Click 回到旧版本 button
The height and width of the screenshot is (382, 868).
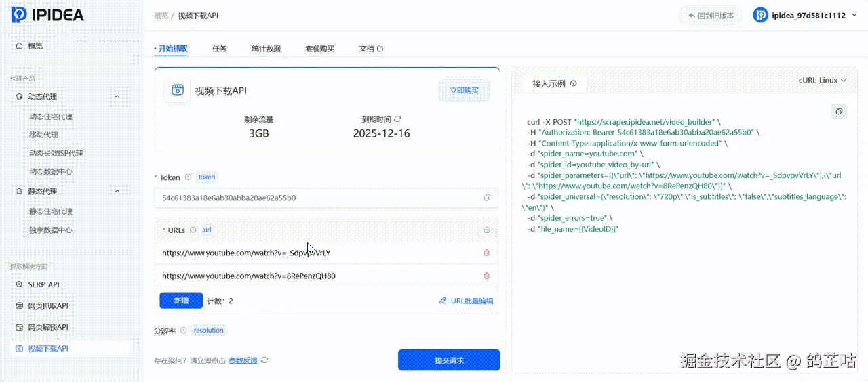tap(711, 16)
